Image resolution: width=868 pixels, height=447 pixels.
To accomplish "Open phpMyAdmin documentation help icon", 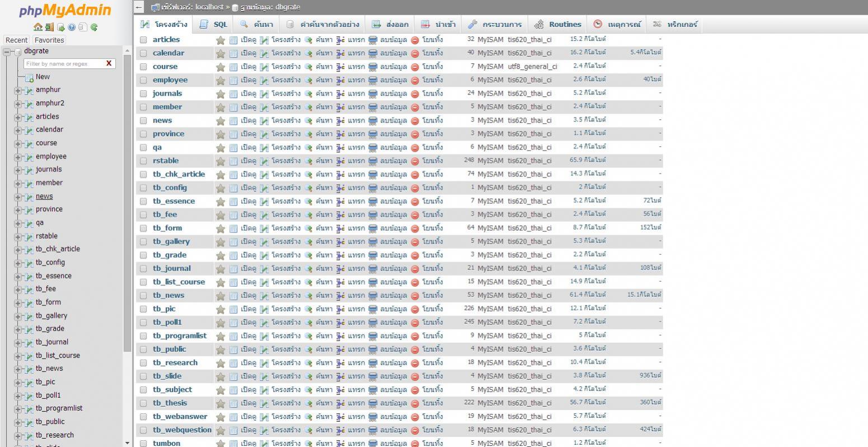I will point(72,27).
